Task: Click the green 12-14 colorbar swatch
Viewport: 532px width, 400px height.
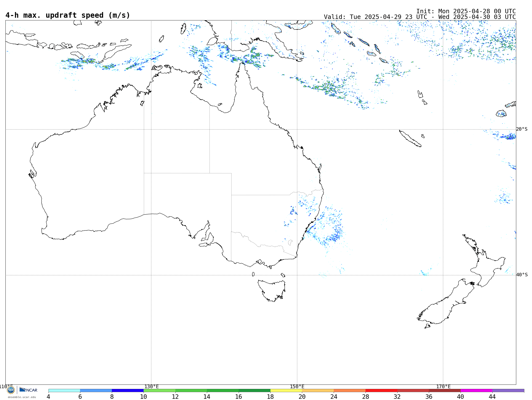Action: 191,391
